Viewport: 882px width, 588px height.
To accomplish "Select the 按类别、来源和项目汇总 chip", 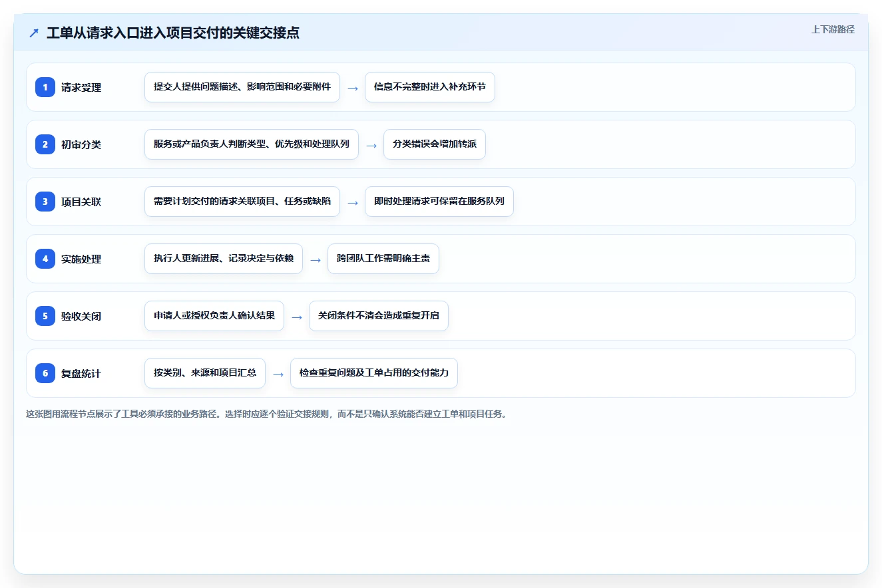I will (x=205, y=373).
